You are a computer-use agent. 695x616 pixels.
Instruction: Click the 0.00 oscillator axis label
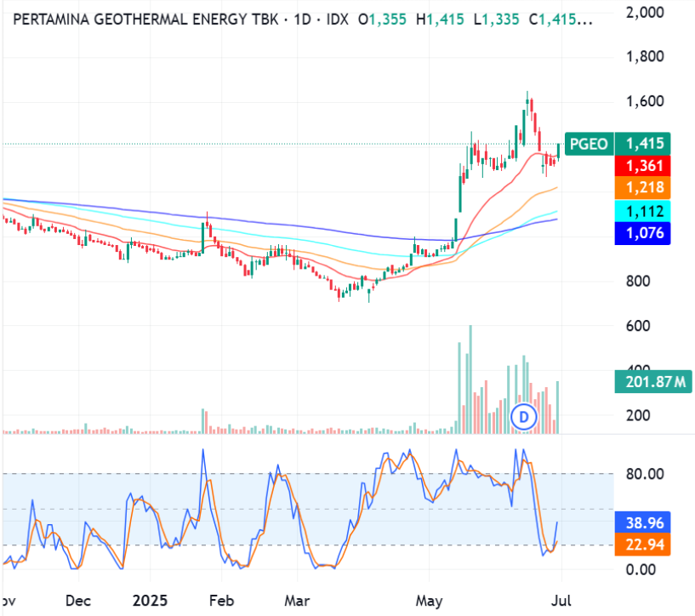click(x=641, y=569)
